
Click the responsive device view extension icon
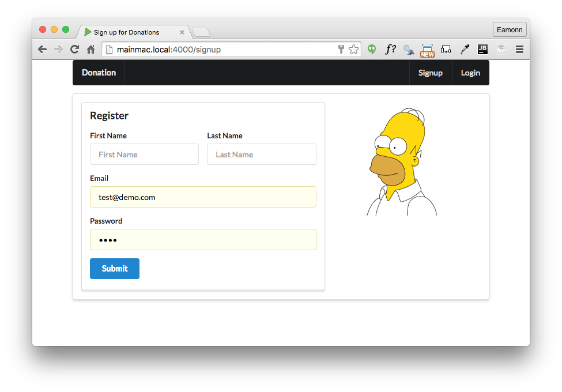(x=446, y=50)
